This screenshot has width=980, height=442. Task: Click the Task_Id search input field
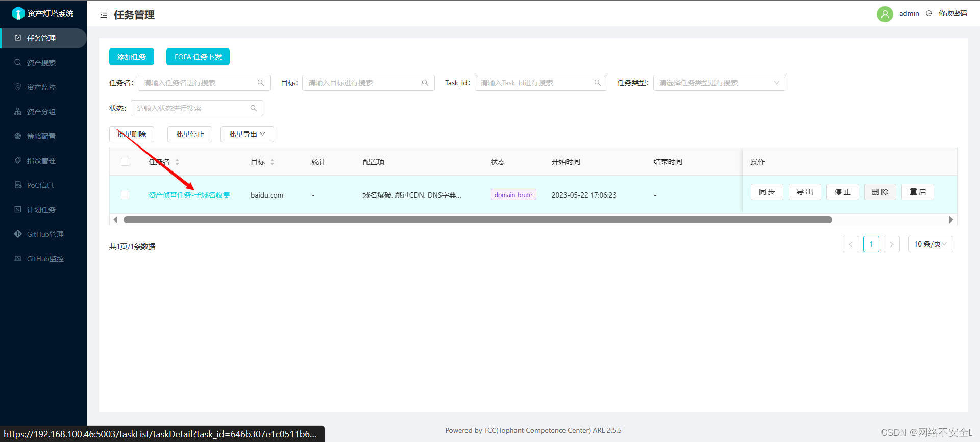tap(541, 83)
